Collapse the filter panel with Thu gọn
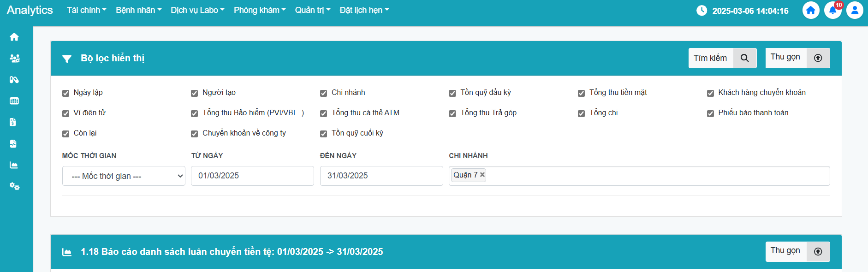Viewport: 868px width, 272px height. [x=797, y=58]
